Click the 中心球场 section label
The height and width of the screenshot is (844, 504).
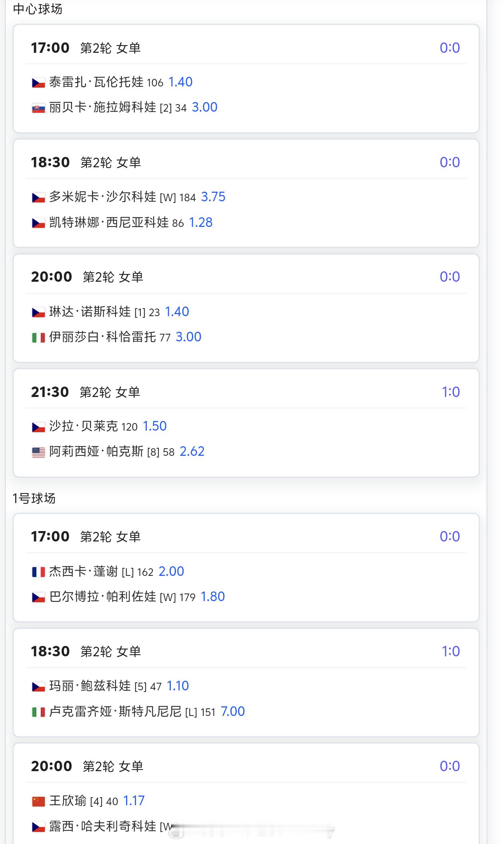point(38,9)
